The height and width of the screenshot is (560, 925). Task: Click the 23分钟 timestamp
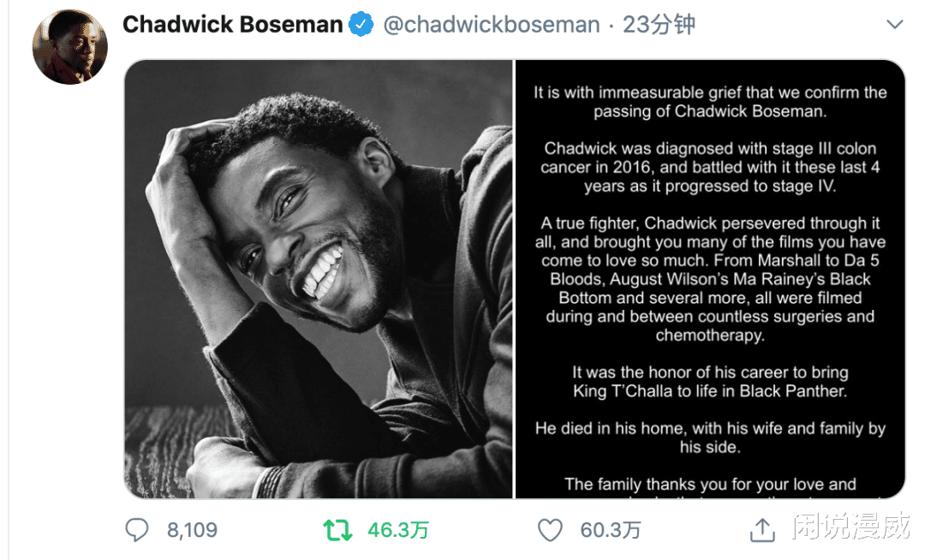659,25
